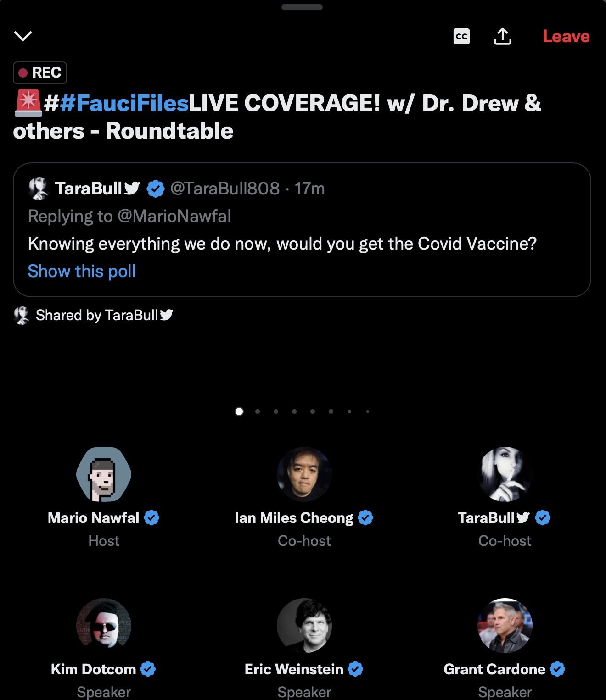The image size is (606, 700).
Task: Go to the second shared tweet page dot
Action: point(258,411)
